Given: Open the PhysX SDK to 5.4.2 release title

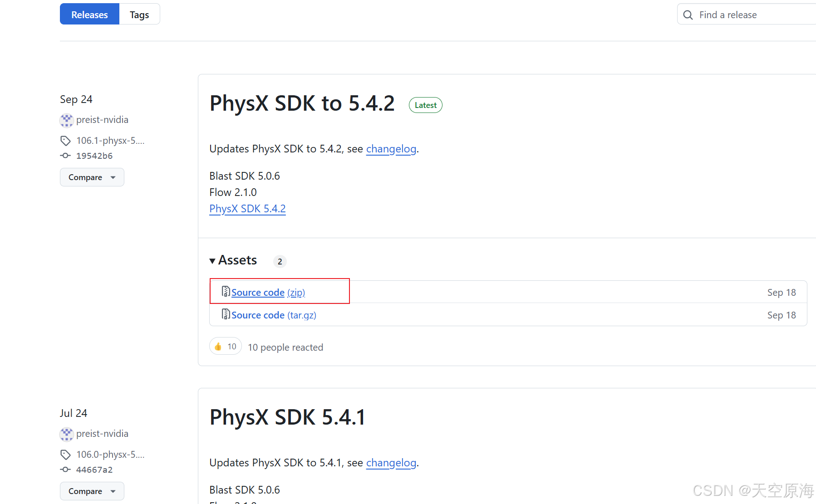Looking at the screenshot, I should point(302,103).
